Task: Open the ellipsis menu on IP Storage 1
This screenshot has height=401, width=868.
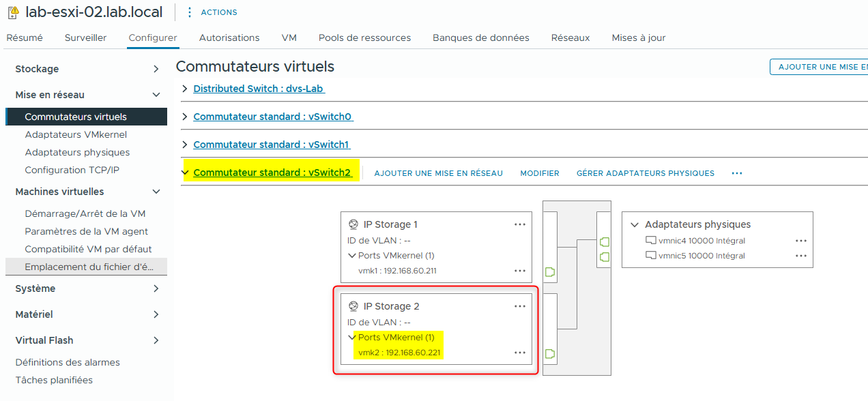Action: [520, 224]
